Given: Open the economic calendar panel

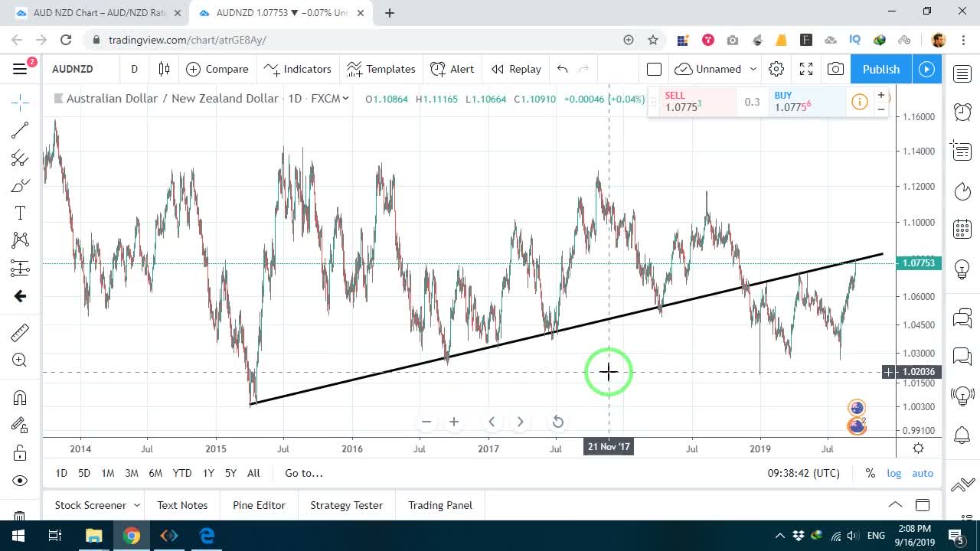Looking at the screenshot, I should 962,229.
